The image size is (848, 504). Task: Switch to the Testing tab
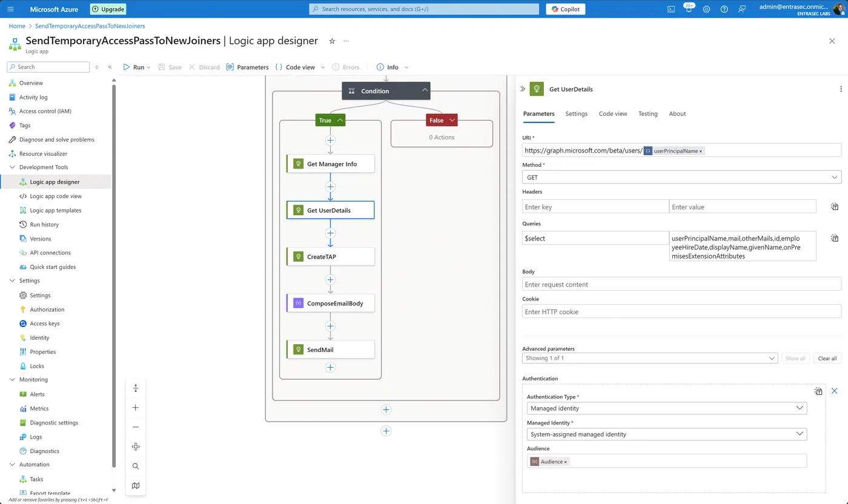point(648,114)
